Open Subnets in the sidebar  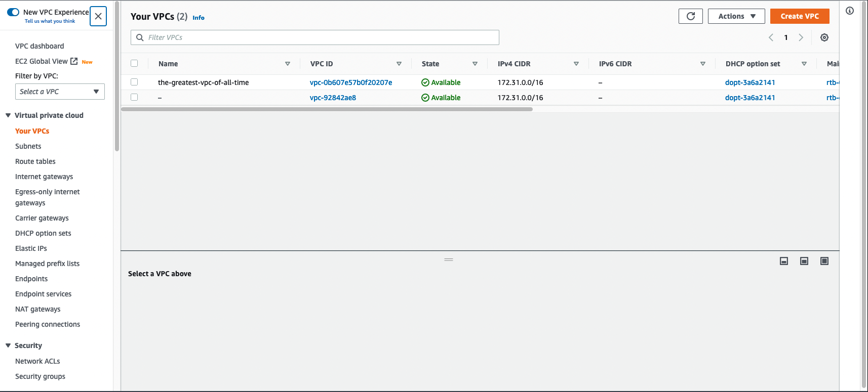(x=28, y=146)
